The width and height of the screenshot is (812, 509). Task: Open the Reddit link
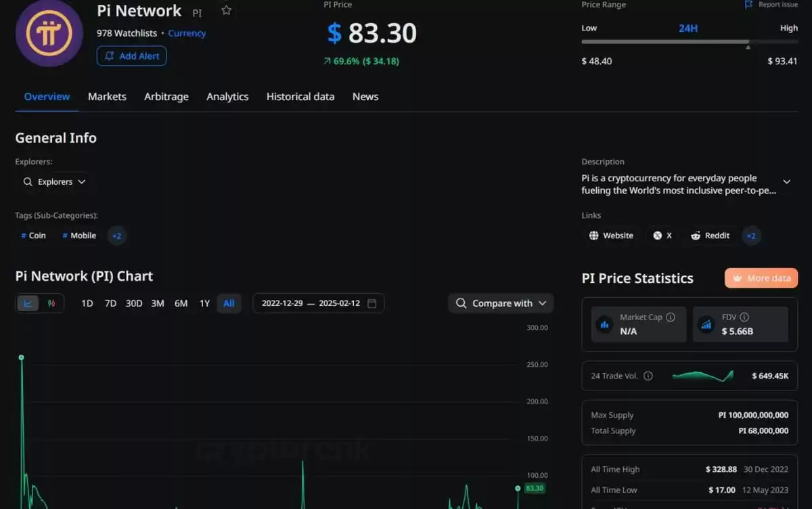(x=710, y=236)
